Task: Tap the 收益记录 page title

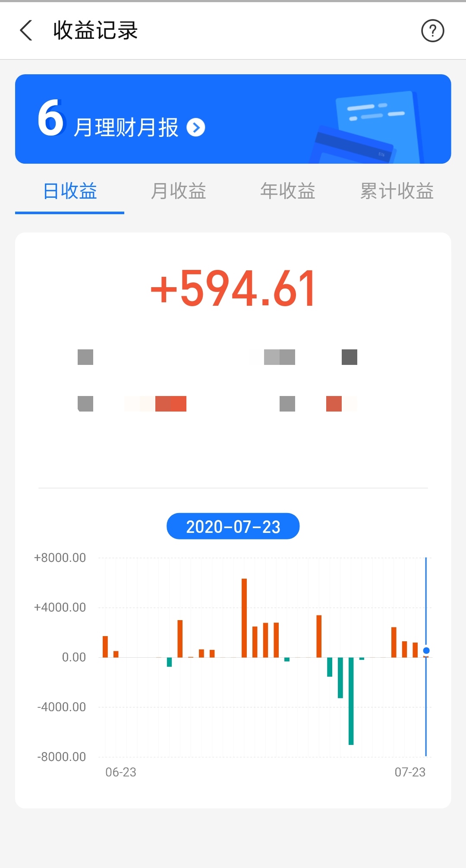Action: pyautogui.click(x=95, y=31)
